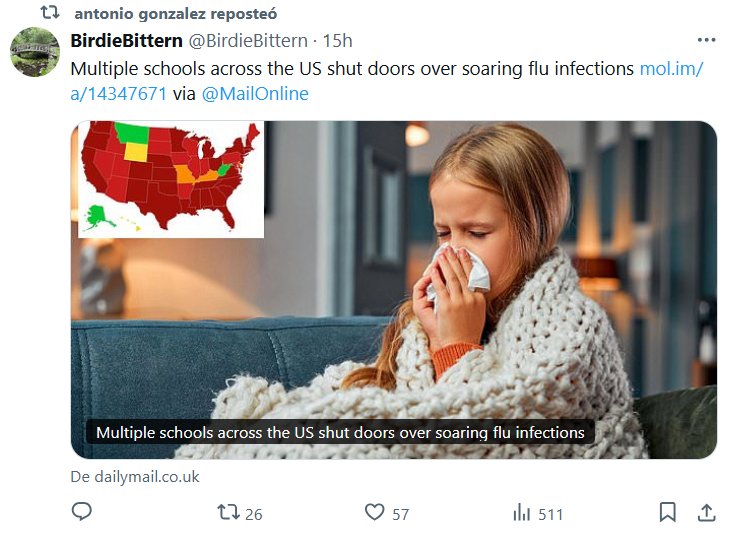Viewport: 734px width, 536px height.
Task: Click the tweet text about flu infections
Action: [x=350, y=69]
